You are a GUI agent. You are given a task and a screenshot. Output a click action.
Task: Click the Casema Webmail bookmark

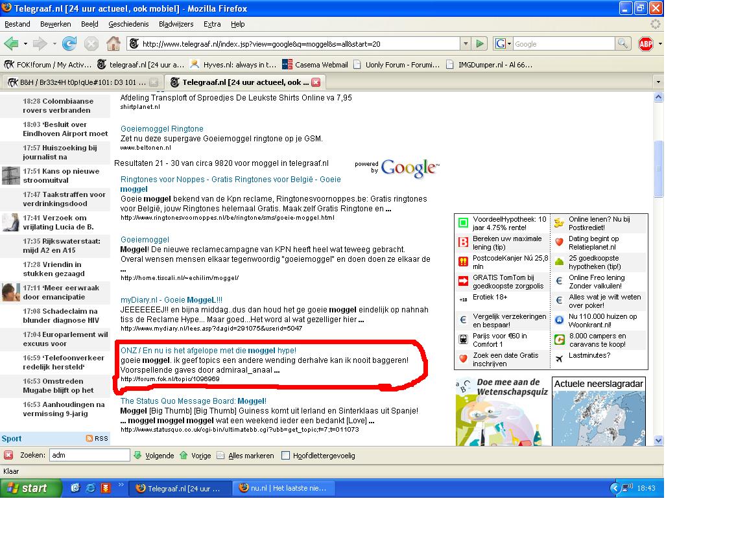click(315, 65)
